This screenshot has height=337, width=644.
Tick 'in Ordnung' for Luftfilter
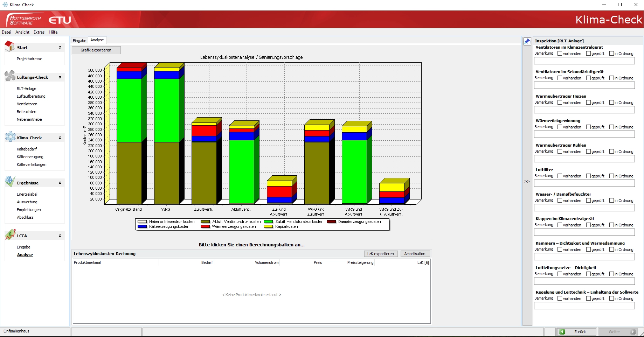[x=611, y=176]
